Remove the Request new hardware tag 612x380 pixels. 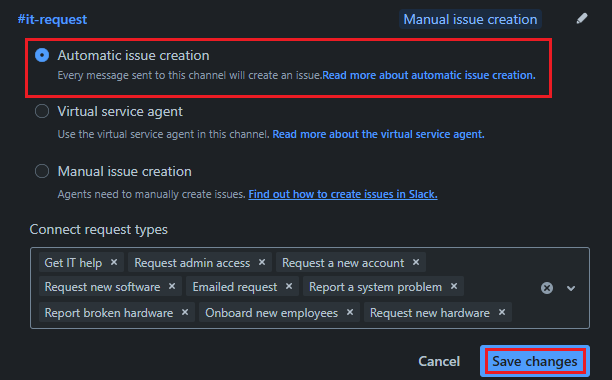pyautogui.click(x=502, y=312)
